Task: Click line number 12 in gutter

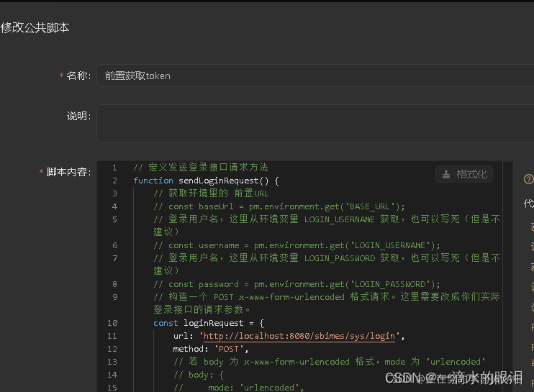Action: 112,349
